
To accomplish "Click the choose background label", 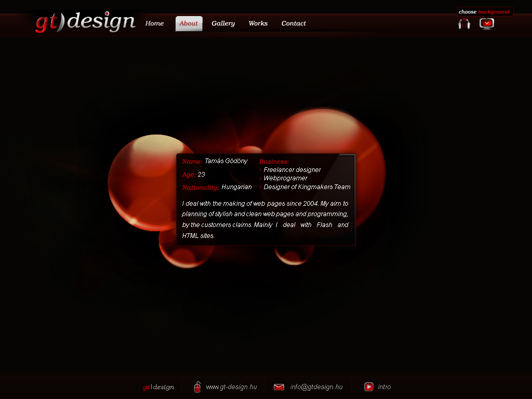I will point(485,12).
